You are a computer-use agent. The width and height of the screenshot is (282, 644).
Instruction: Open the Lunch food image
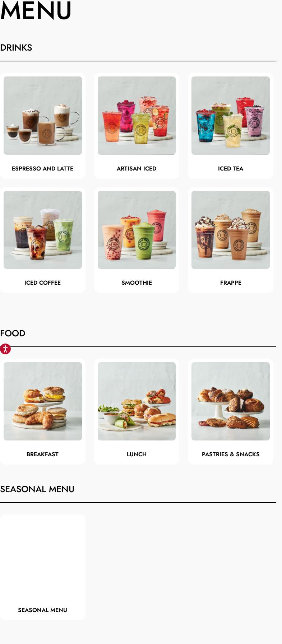pos(137,401)
